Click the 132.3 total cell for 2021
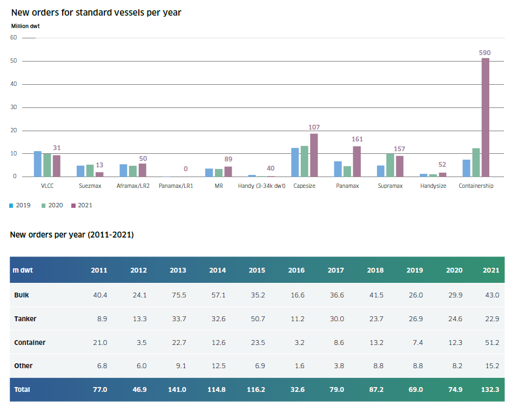The image size is (512, 420). point(488,389)
